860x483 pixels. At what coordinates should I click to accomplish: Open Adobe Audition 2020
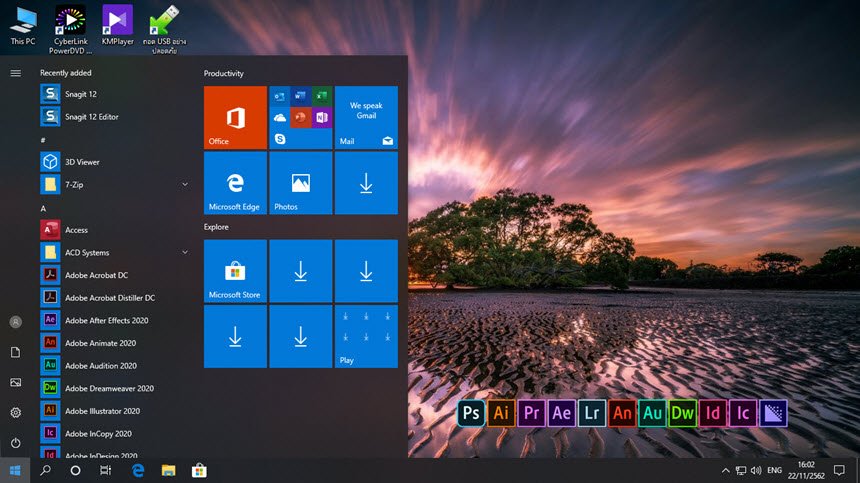tap(114, 366)
